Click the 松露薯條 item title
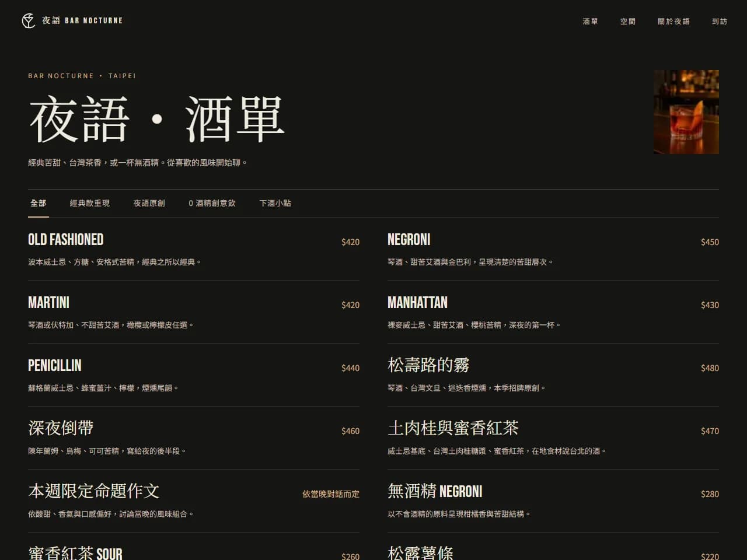 420,554
